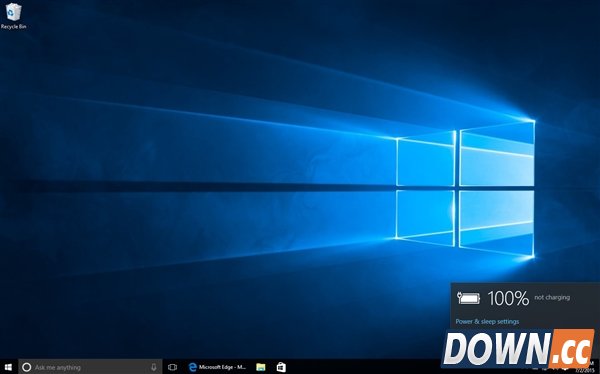This screenshot has width=600, height=374.
Task: Click the 100% battery level text
Action: pos(508,298)
